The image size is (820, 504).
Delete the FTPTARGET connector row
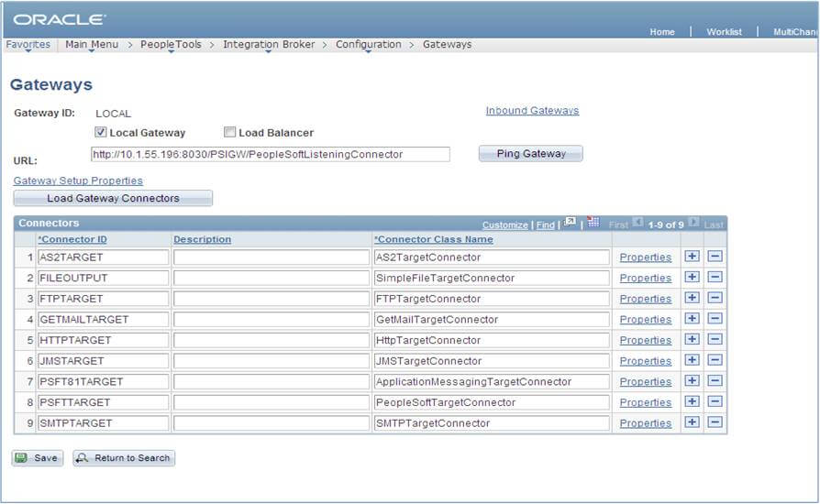(x=715, y=298)
